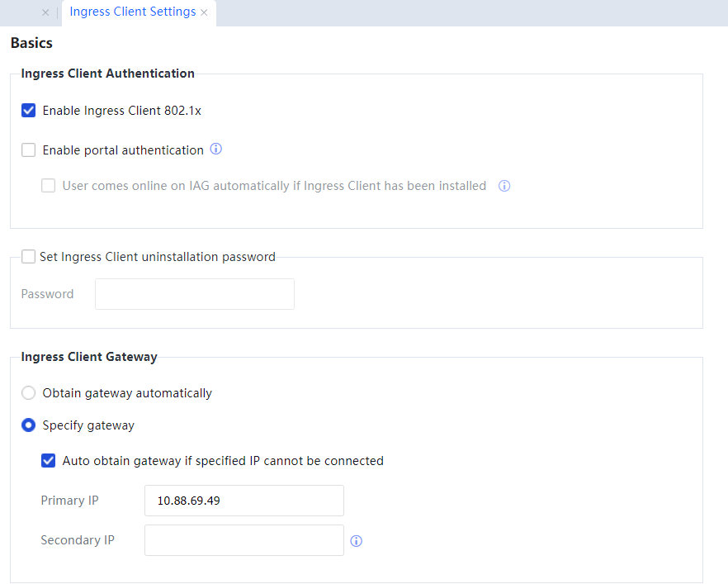Close the Ingress Client Settings tab
Screen dimensions: 728x584
click(204, 12)
